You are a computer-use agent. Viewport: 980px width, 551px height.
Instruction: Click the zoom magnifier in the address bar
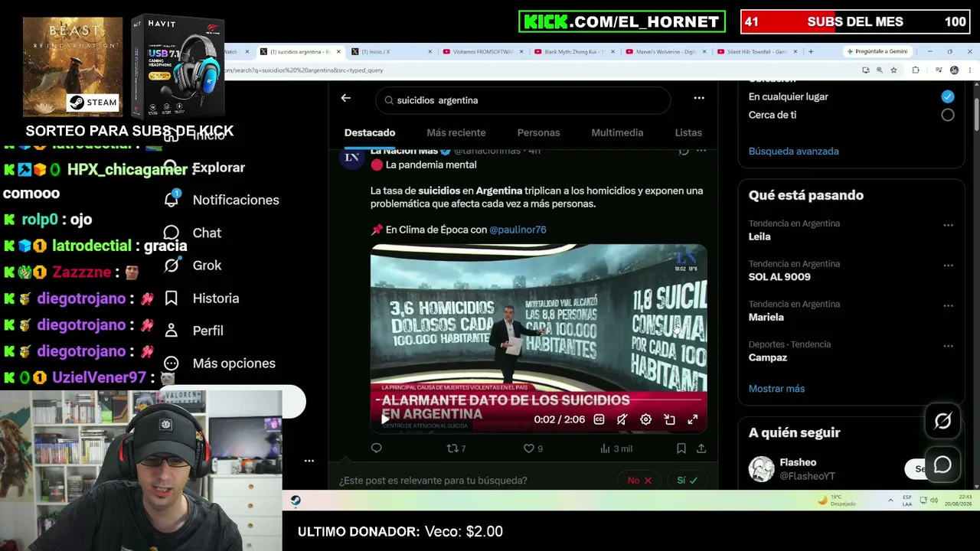click(879, 70)
